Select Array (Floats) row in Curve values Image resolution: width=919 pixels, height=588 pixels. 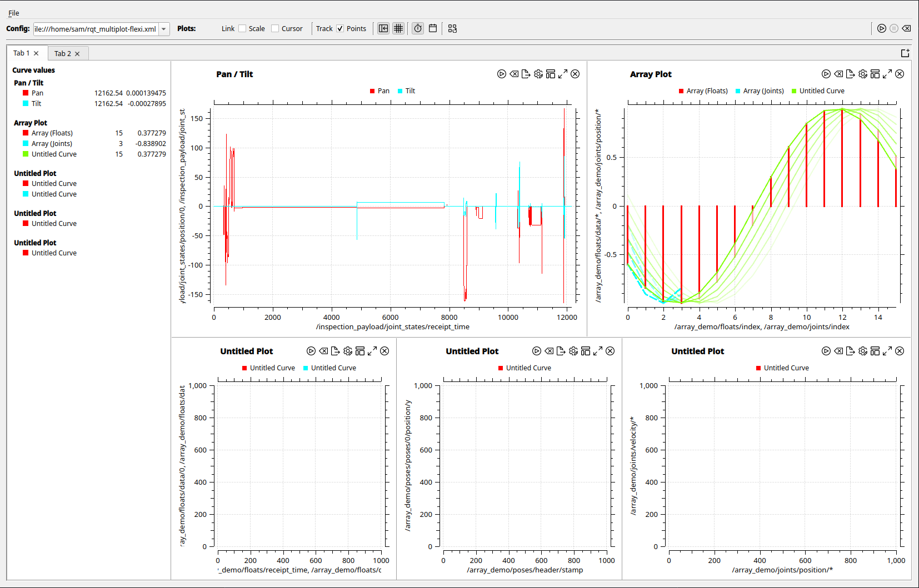pos(94,133)
